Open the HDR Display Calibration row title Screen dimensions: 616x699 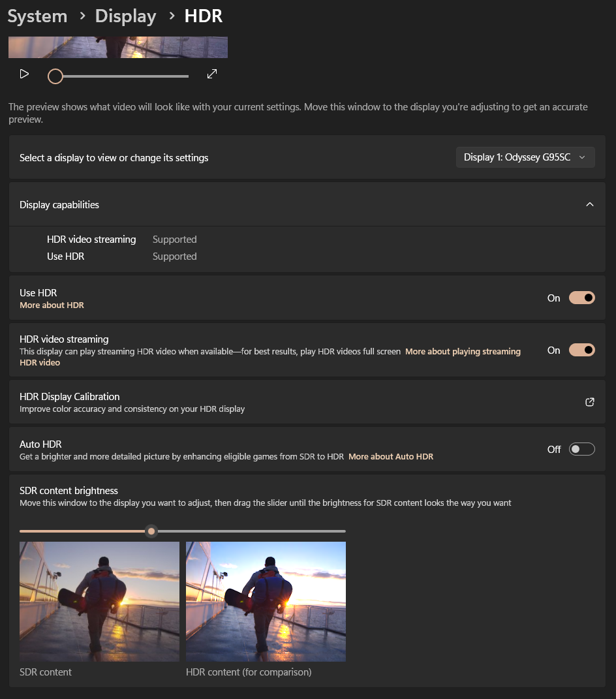pyautogui.click(x=70, y=396)
